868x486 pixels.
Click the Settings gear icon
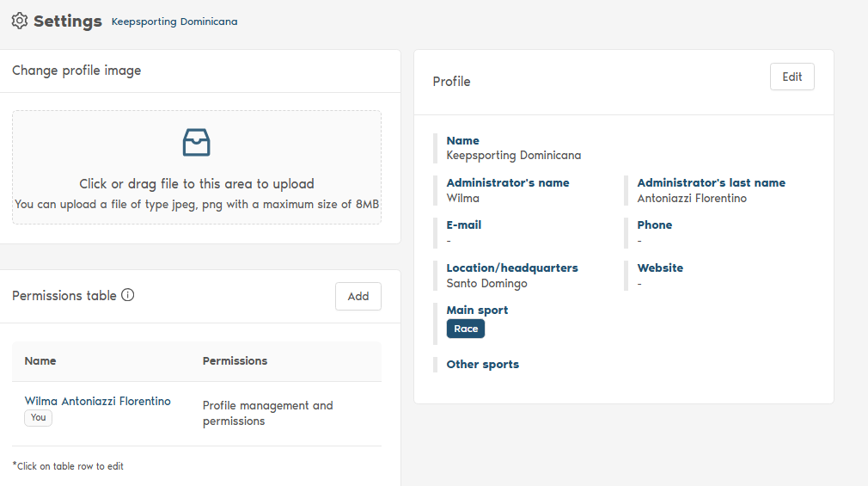click(20, 21)
